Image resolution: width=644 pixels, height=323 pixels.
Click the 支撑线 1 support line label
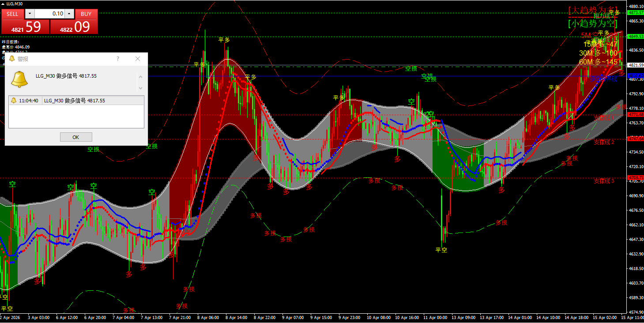pos(604,118)
